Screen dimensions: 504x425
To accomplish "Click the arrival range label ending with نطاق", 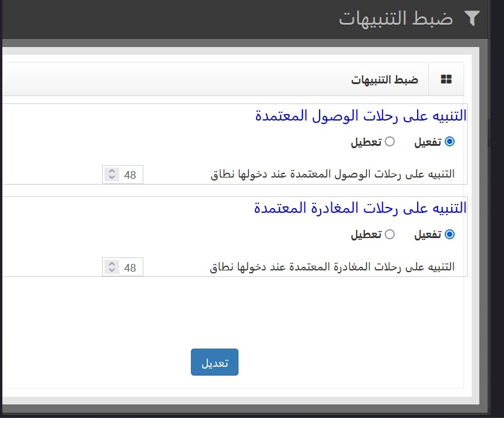I will (332, 175).
